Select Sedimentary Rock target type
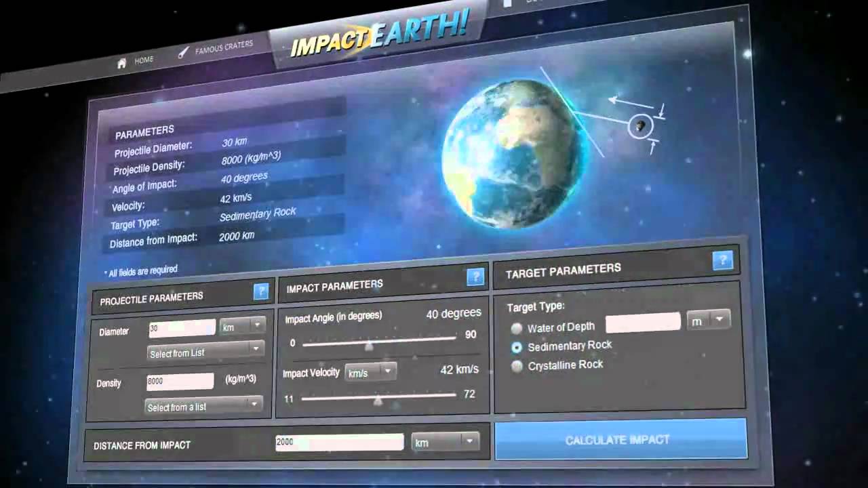Image resolution: width=868 pixels, height=488 pixels. [517, 347]
